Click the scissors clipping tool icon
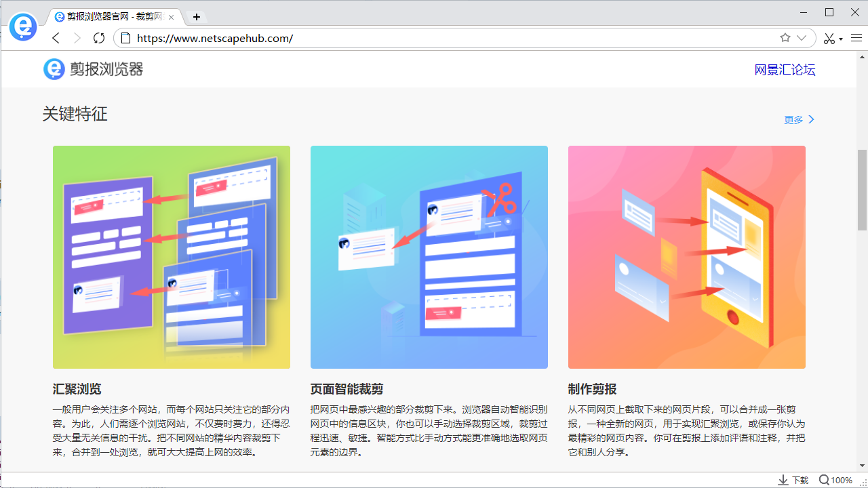 [829, 39]
